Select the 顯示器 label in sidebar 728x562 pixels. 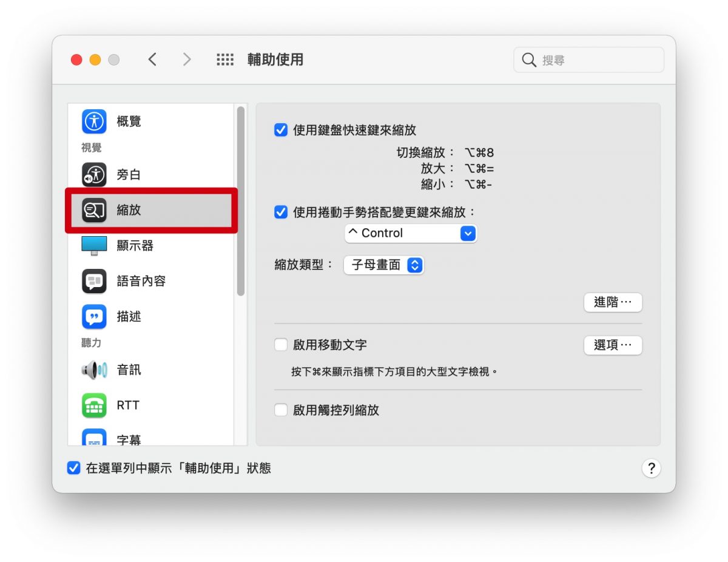tap(135, 246)
